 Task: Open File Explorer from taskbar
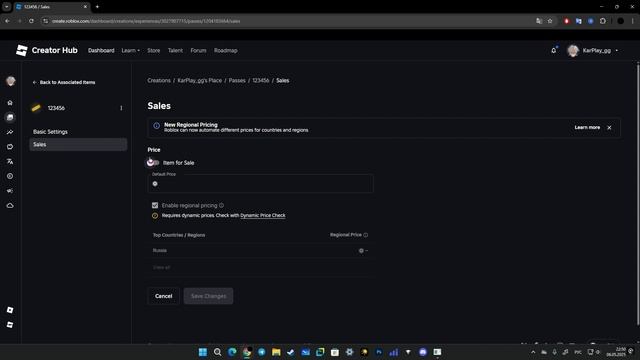click(276, 352)
